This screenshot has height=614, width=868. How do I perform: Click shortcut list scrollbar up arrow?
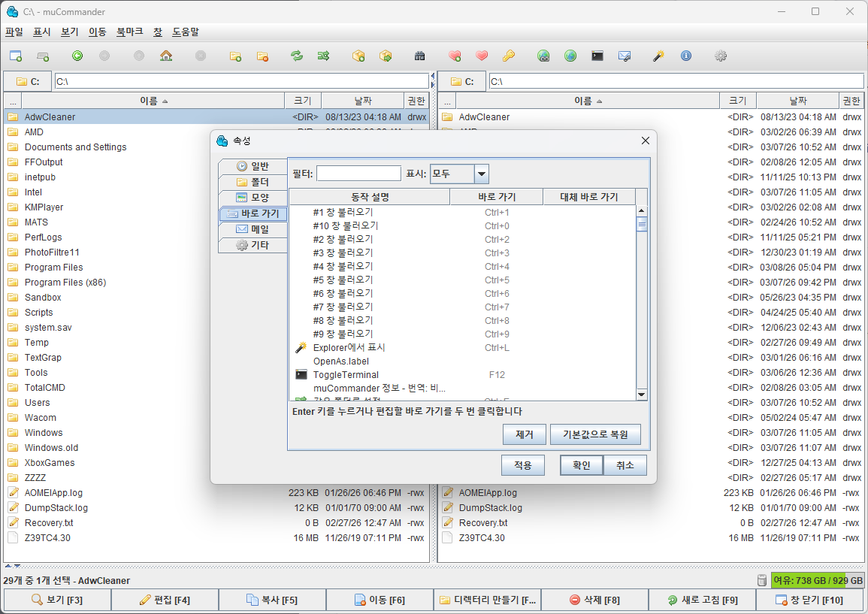point(642,211)
